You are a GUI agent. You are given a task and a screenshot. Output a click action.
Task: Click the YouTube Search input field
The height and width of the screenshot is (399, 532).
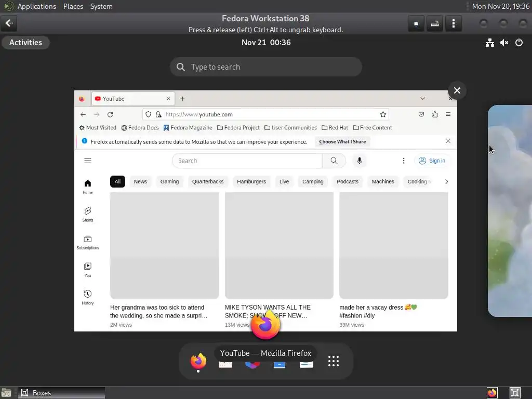247,161
